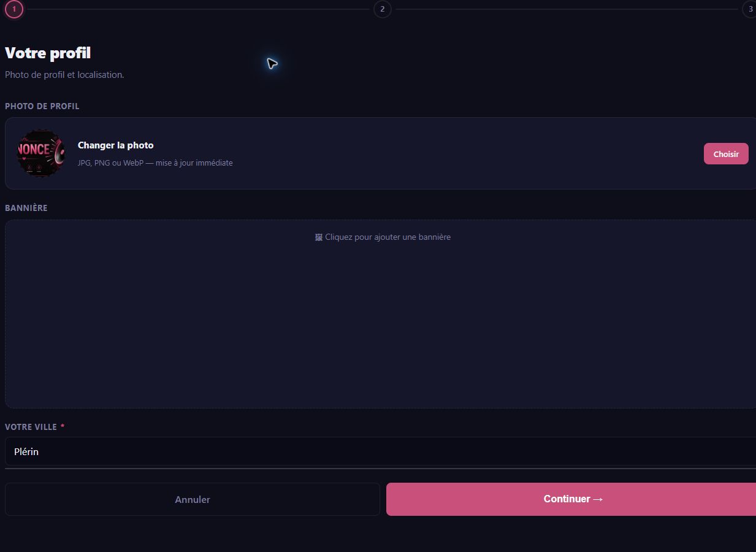The width and height of the screenshot is (756, 552).
Task: Click the "BANNIÈRE" section label
Action: click(x=26, y=208)
